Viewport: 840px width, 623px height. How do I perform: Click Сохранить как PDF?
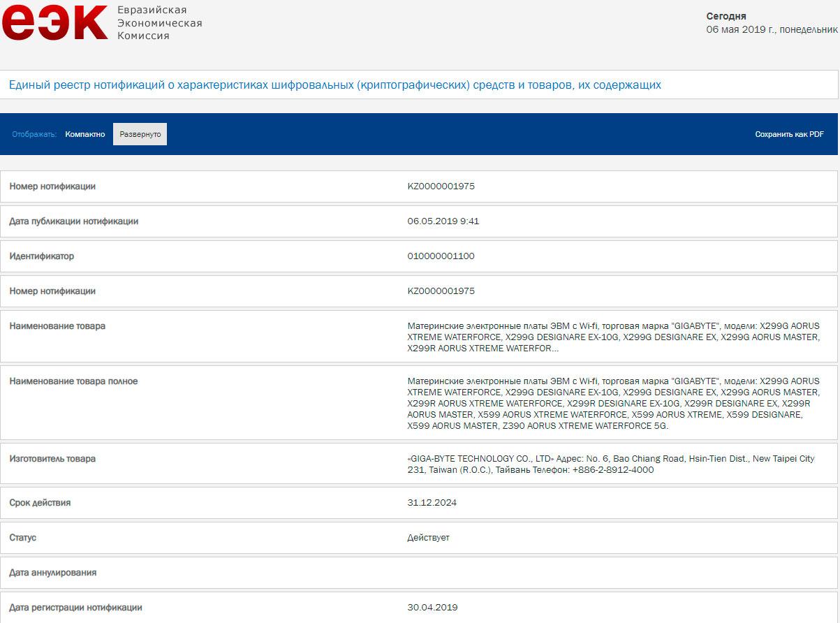point(789,134)
